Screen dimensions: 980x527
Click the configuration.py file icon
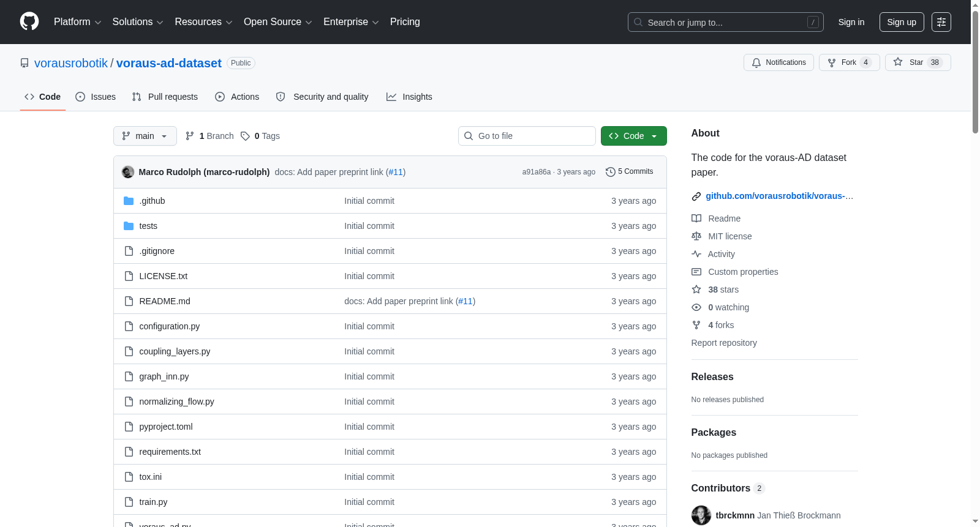tap(129, 326)
